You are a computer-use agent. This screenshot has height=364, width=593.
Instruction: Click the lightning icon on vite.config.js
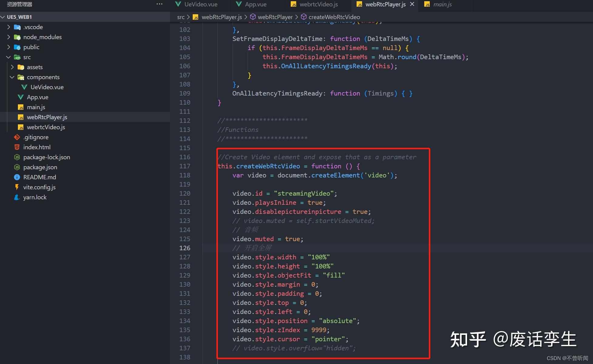tap(17, 187)
